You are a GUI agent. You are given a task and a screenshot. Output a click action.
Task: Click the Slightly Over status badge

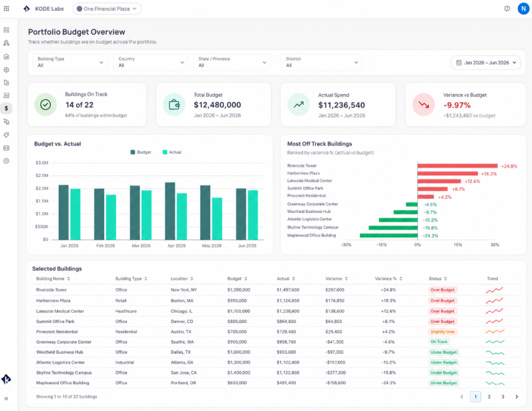click(x=443, y=332)
